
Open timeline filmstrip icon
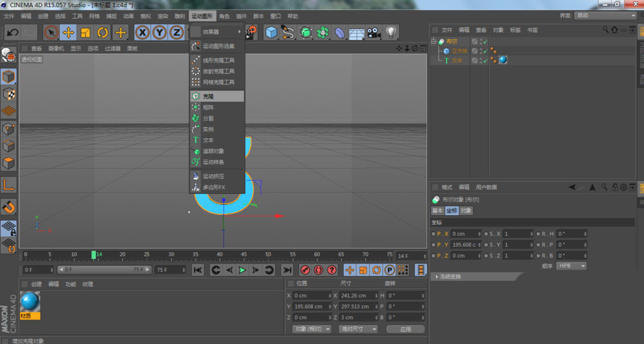(421, 270)
